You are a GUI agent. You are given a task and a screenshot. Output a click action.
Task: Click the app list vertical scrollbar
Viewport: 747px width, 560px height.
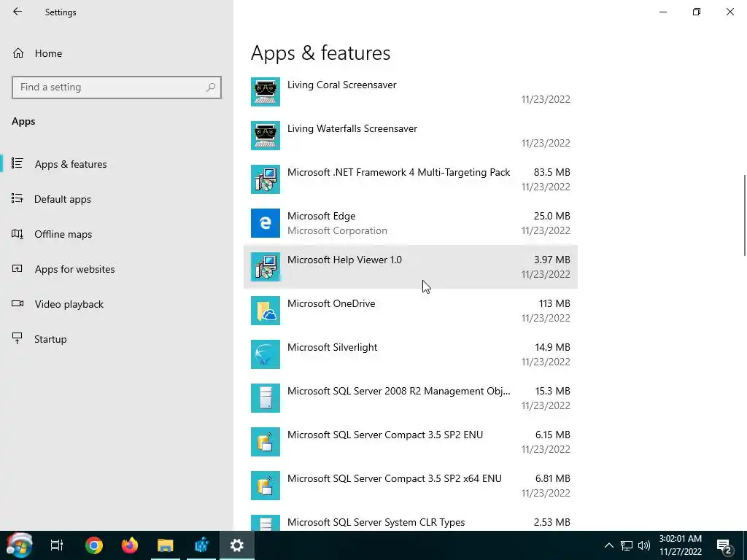click(x=745, y=215)
